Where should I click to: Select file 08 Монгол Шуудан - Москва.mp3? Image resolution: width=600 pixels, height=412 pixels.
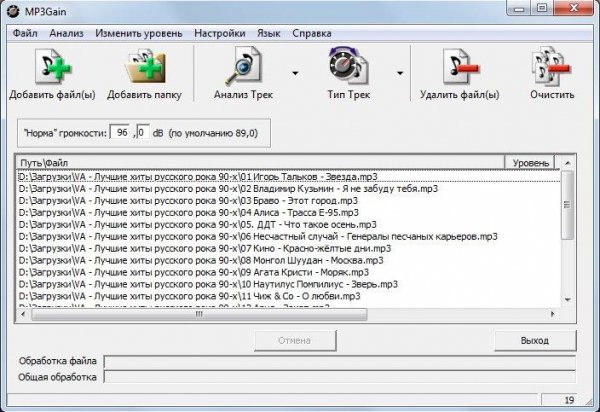coord(289,260)
